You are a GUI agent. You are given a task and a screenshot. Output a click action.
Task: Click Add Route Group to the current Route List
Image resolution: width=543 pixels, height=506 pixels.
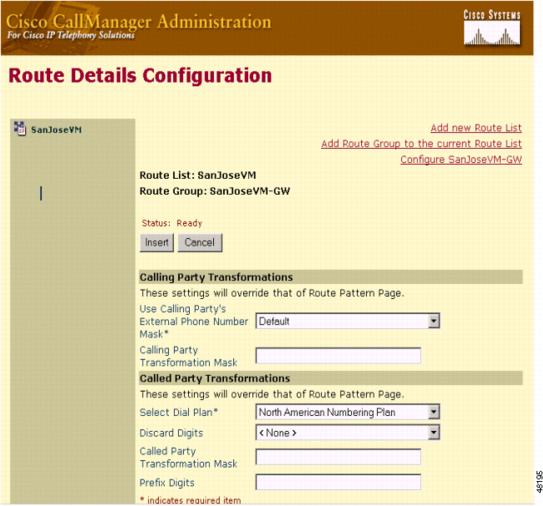[x=421, y=144]
